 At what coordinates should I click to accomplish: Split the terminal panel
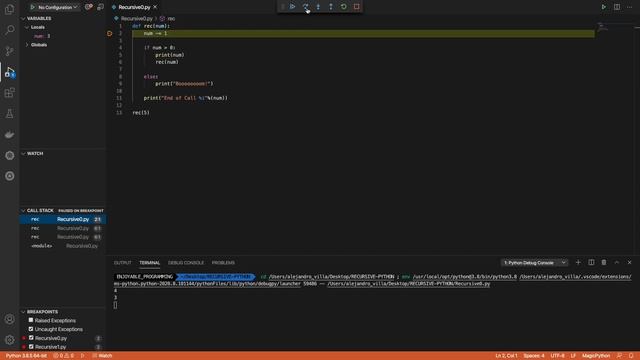coord(591,262)
